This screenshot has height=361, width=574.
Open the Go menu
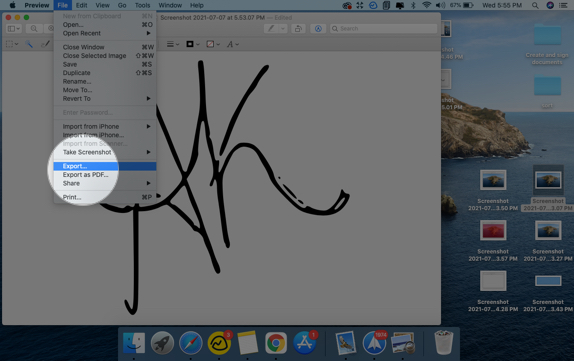pos(122,5)
